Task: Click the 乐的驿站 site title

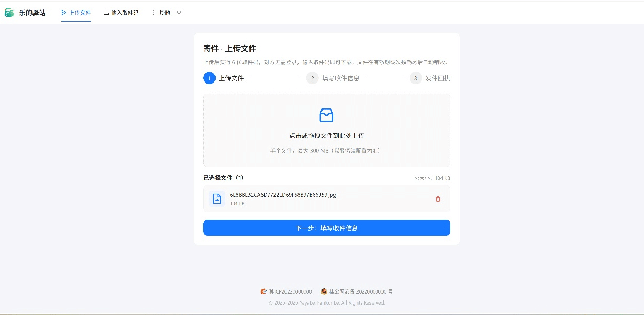Action: (32, 13)
